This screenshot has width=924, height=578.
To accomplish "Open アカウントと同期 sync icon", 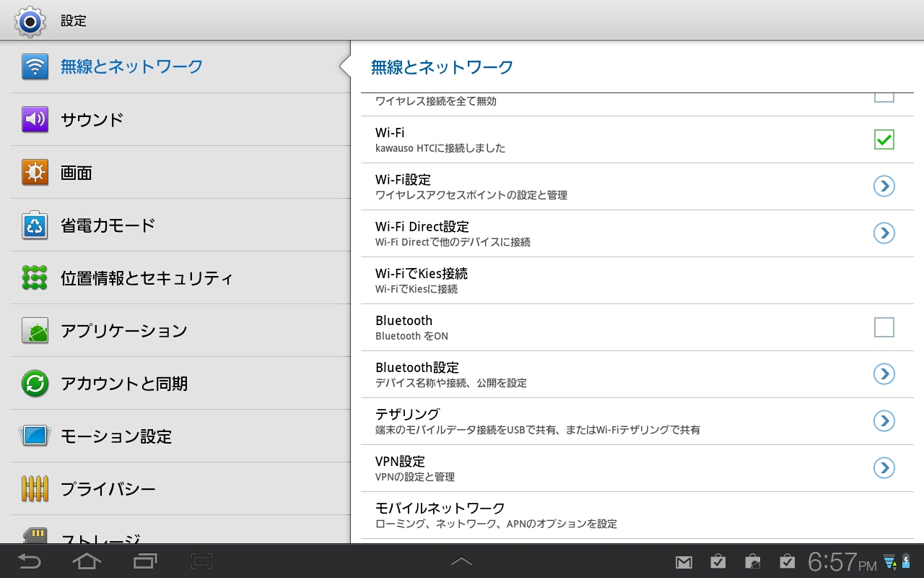I will pos(35,384).
